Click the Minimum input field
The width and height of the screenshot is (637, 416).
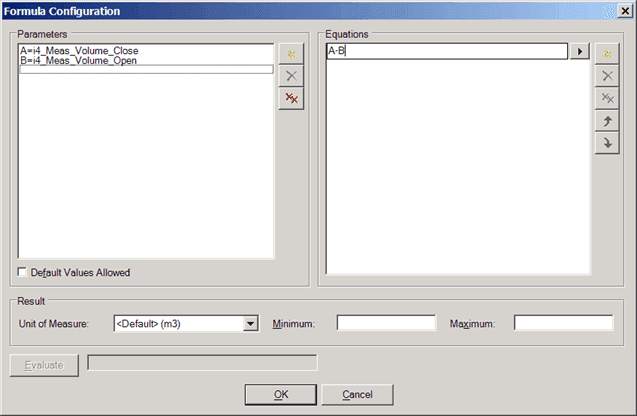point(386,323)
